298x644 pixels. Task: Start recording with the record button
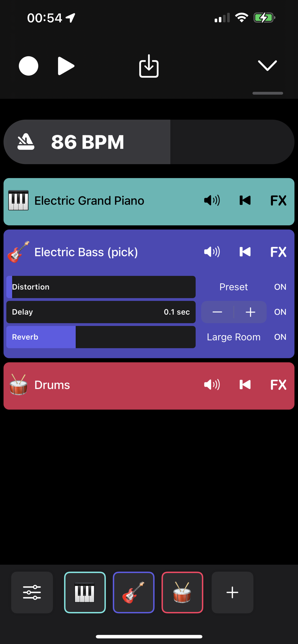pos(28,66)
